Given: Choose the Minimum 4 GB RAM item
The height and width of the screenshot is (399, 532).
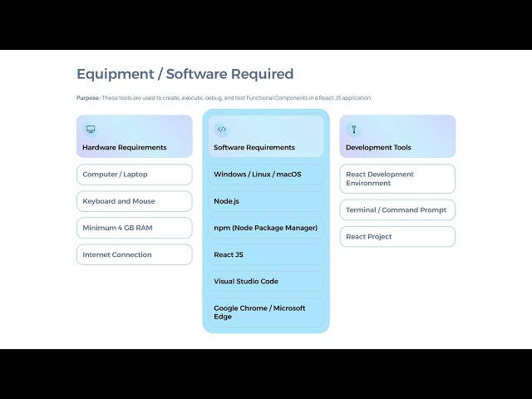Looking at the screenshot, I should coord(135,228).
